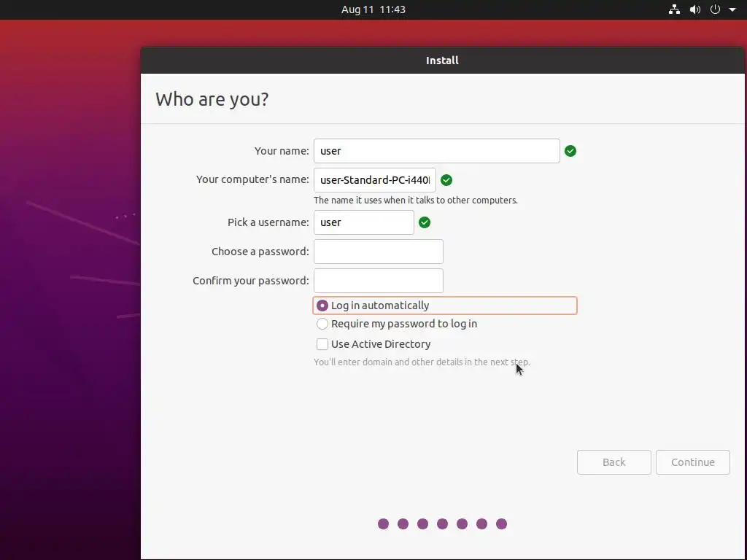Click the Pick a username: label
Image resolution: width=747 pixels, height=560 pixels.
tap(268, 222)
